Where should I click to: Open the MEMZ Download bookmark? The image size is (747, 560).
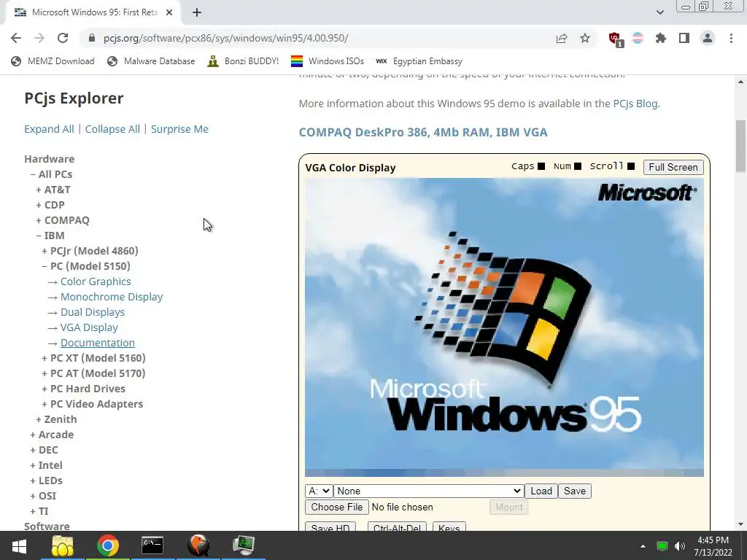53,61
